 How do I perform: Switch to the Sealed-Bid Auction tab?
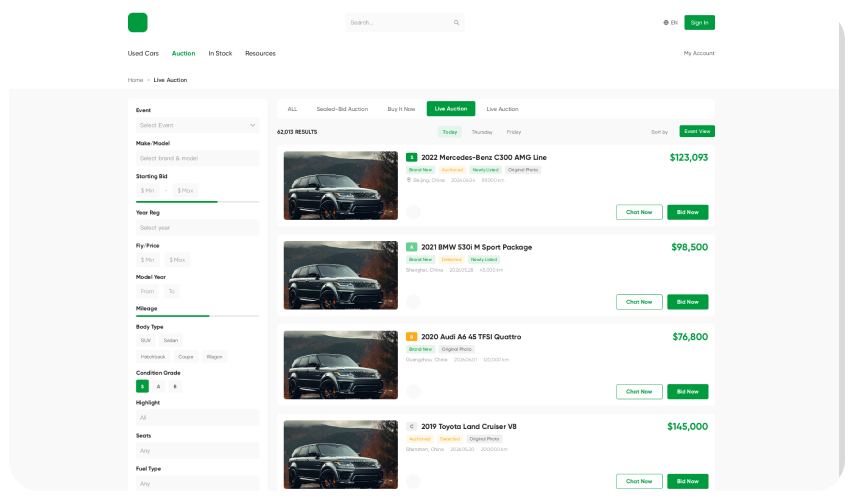[x=342, y=109]
